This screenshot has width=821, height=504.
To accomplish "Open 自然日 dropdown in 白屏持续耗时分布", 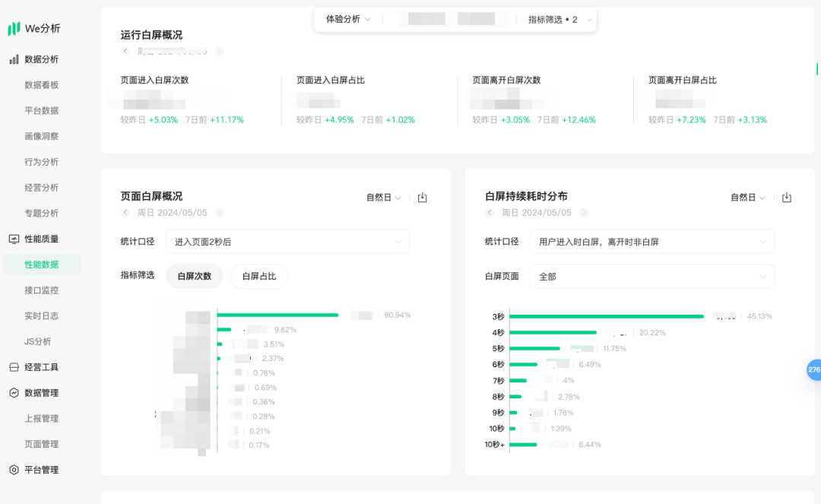I will (x=748, y=198).
